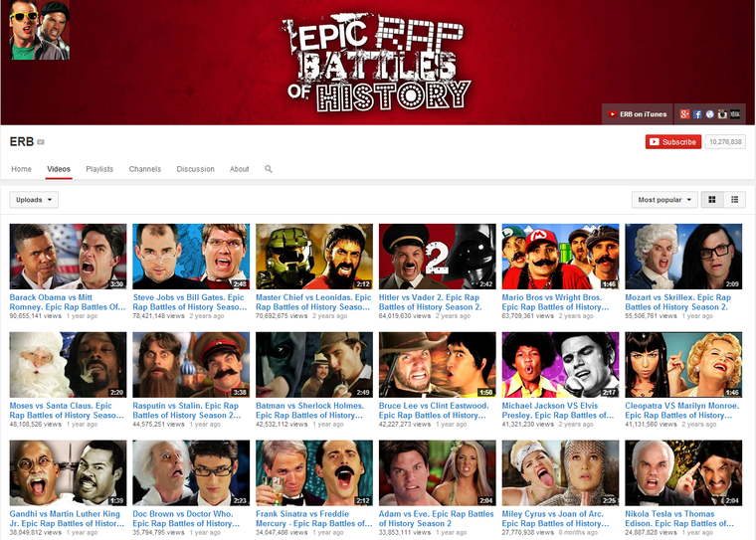Open Adam vs Eve title link
756x540 pixels.
coord(437,518)
